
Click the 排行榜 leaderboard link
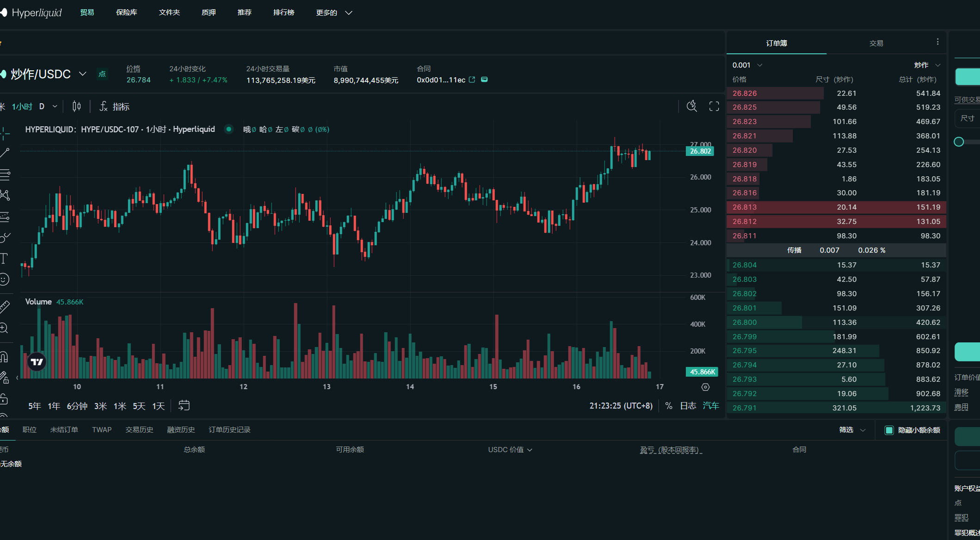coord(284,12)
